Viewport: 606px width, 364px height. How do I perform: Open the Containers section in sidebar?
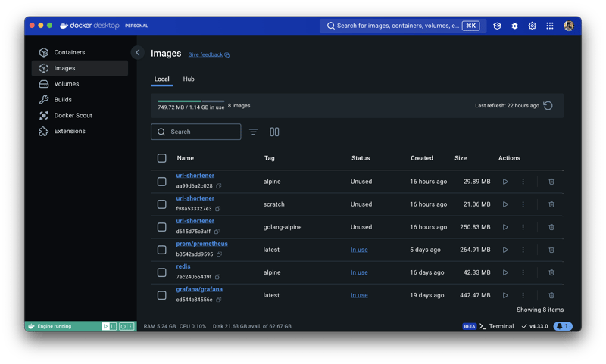(80, 52)
